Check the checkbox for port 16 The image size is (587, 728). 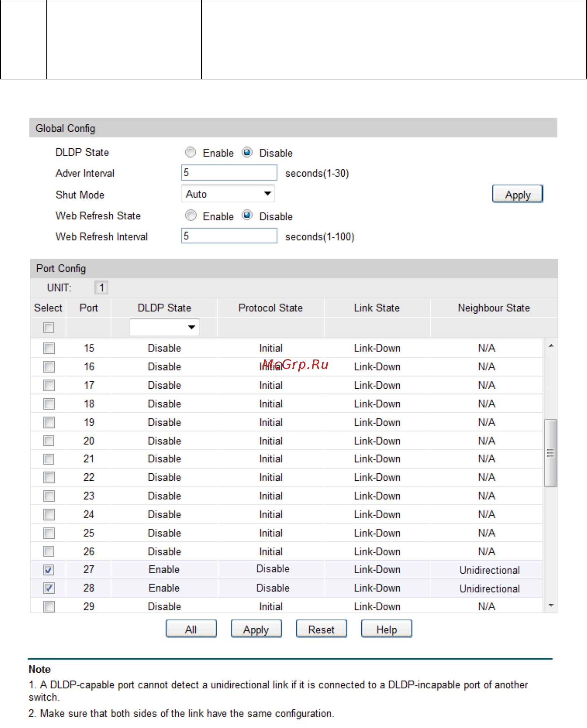point(49,367)
